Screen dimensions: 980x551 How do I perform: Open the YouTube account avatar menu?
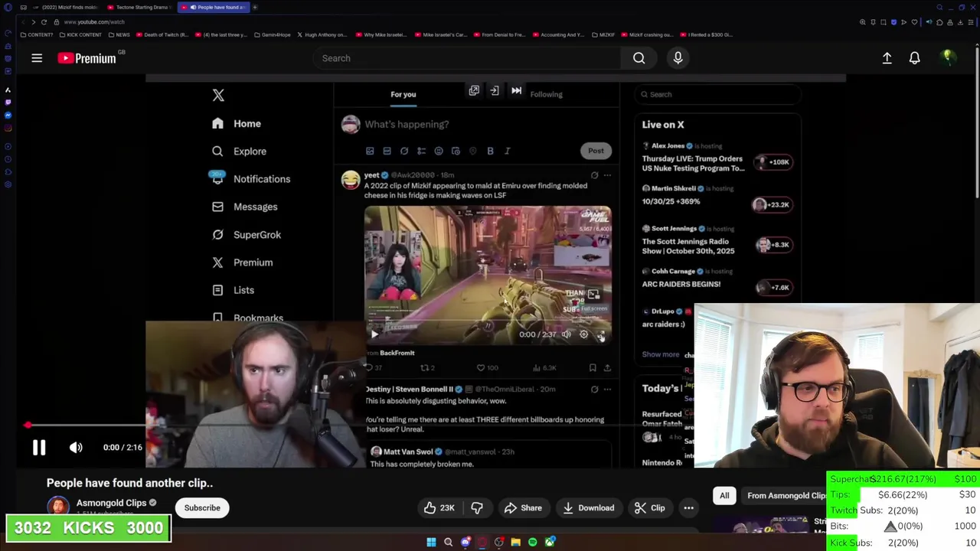pyautogui.click(x=948, y=58)
